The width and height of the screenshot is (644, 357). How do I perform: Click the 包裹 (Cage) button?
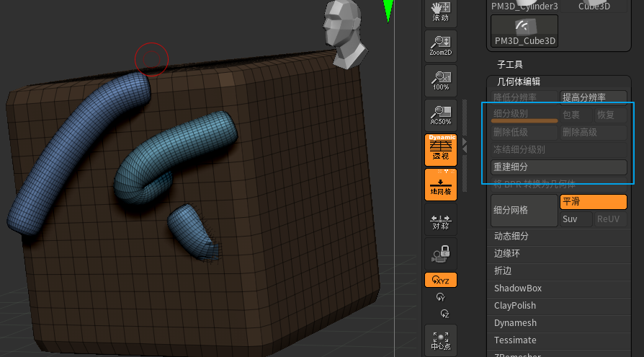click(x=576, y=115)
